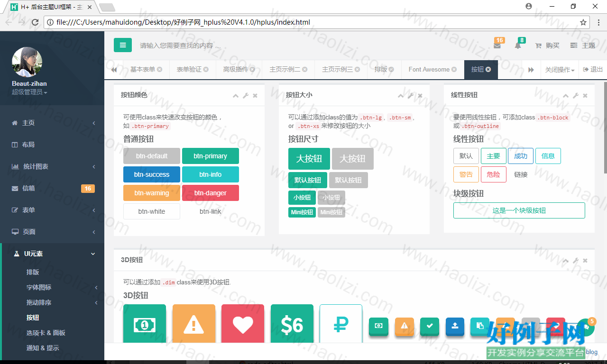The height and width of the screenshot is (364, 607).
Task: Close the 按钮颜色 panel
Action: 255,95
